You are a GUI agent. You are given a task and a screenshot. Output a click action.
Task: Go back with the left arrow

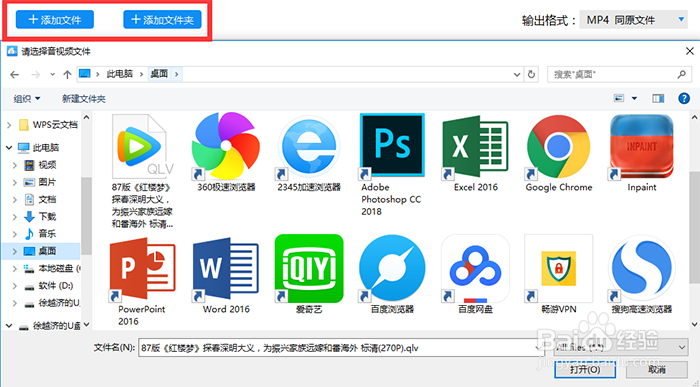(14, 75)
